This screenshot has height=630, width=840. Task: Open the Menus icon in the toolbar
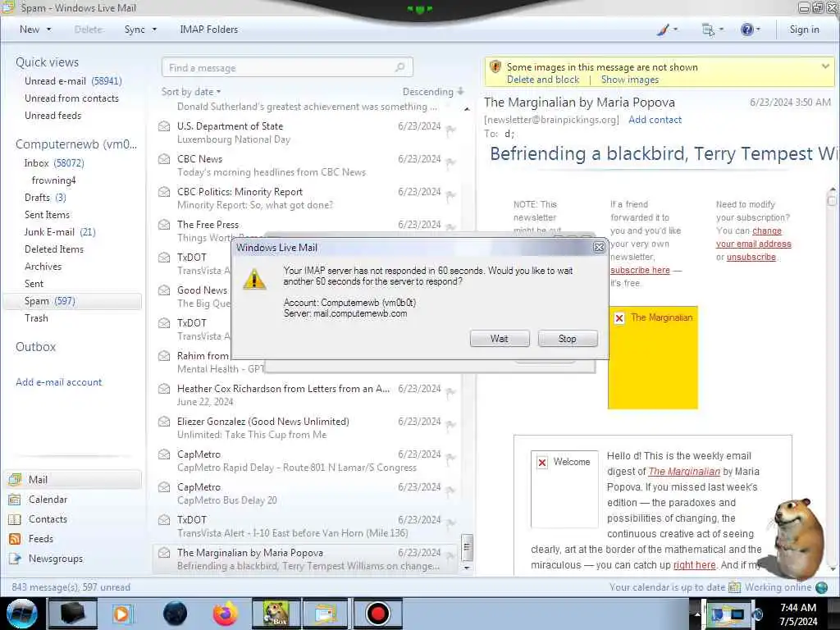click(708, 30)
